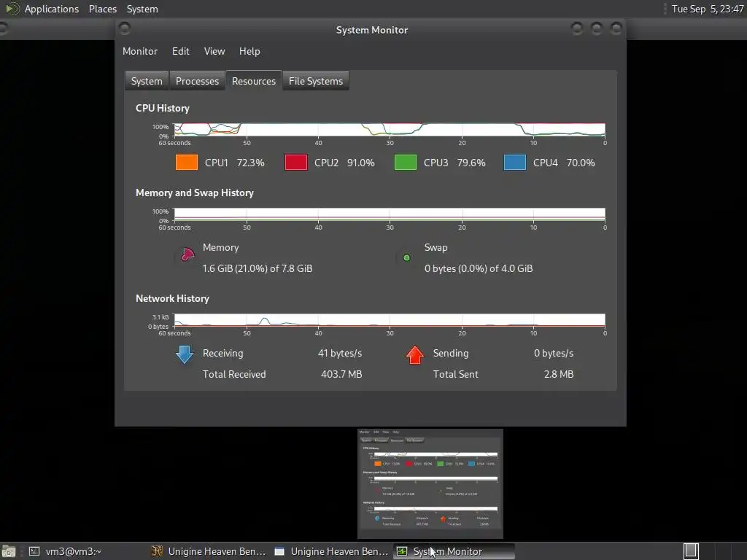This screenshot has width=747, height=560.
Task: Click the 41 bytes/s receiving value
Action: tap(340, 354)
